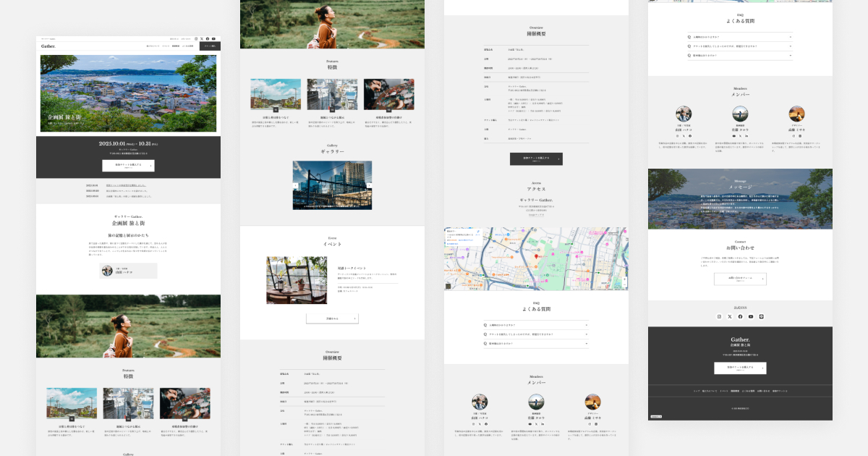
Task: Click the social icon under member 佐藤 タロウ
Action: click(734, 135)
